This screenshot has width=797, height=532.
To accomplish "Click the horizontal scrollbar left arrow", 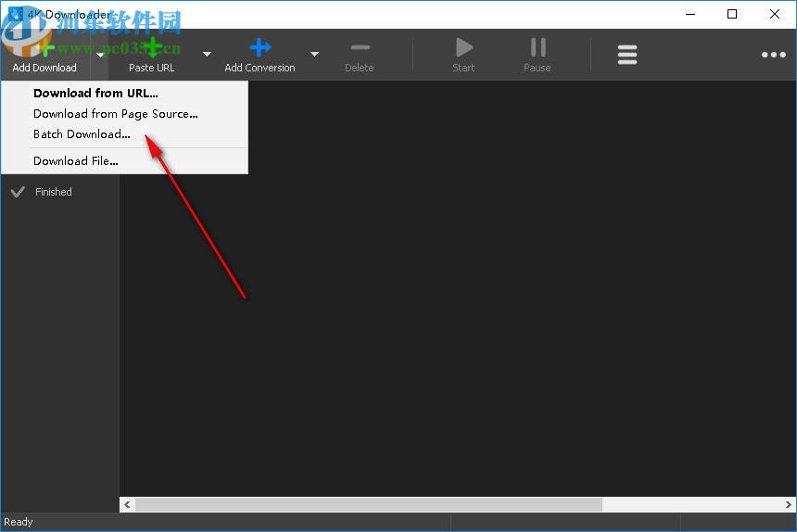I will pyautogui.click(x=127, y=504).
